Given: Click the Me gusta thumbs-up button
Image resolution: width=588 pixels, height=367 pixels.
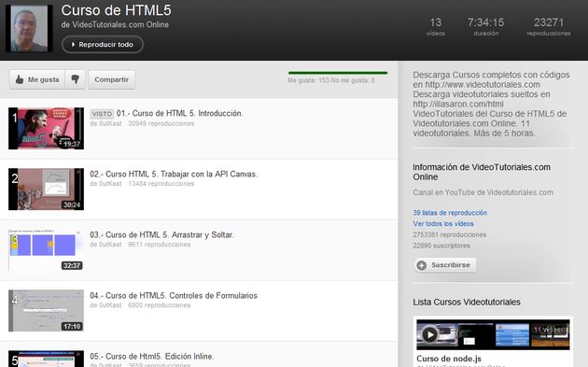Looking at the screenshot, I should tap(37, 79).
